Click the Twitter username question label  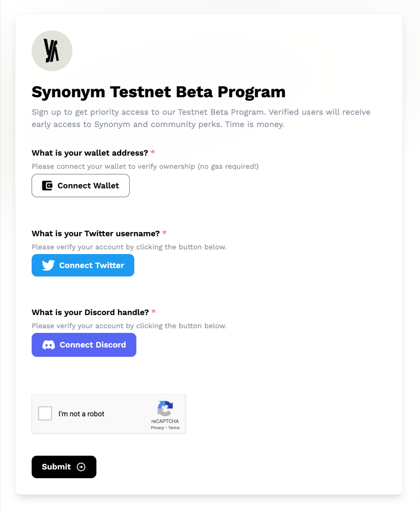[x=96, y=234]
